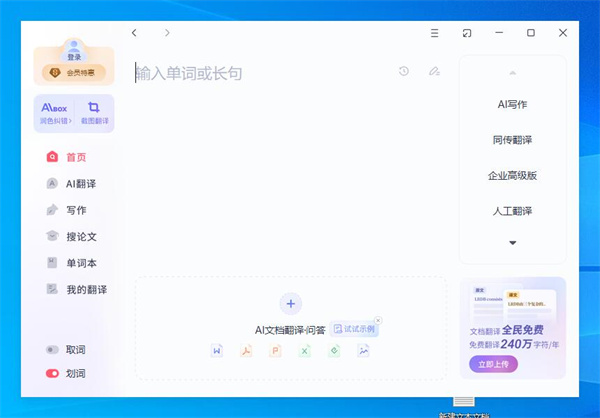Open the 截图翻译 screenshot translate tool
600x418 pixels.
94,112
